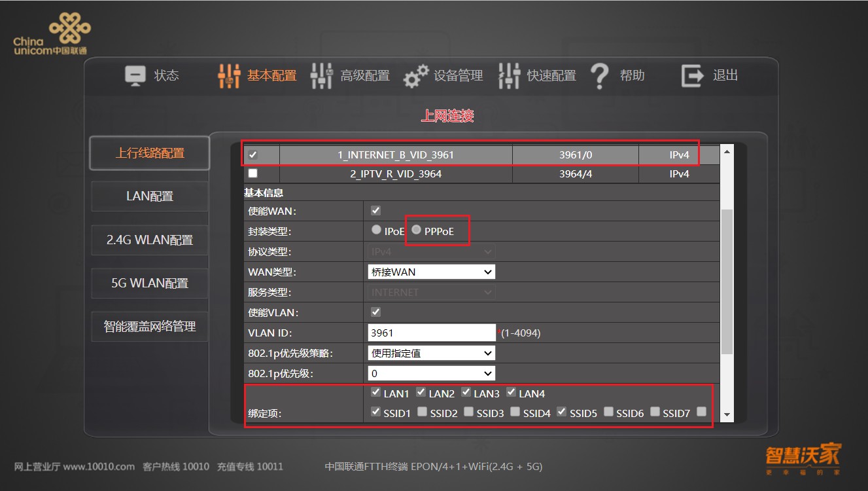868x491 pixels.
Task: Open the 5G WLAN配置 section
Action: [x=149, y=283]
